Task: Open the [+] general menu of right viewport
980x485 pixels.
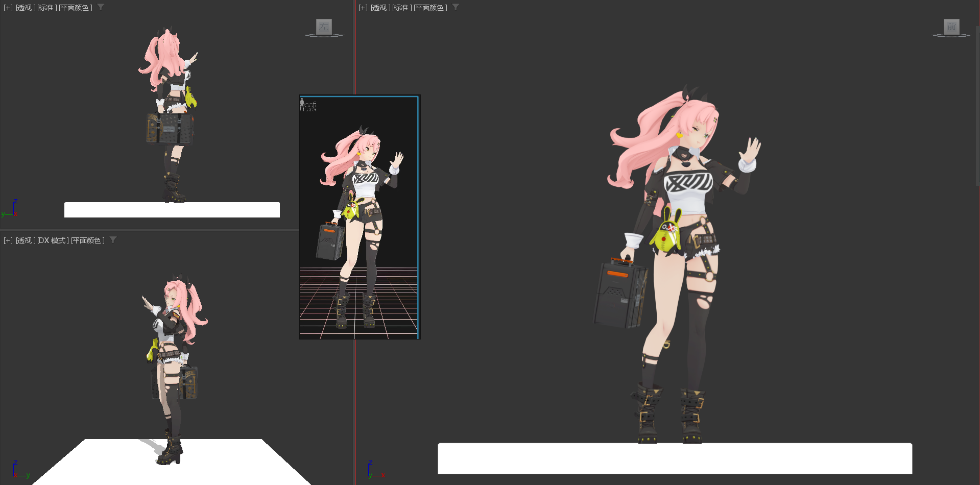Action: click(x=363, y=8)
